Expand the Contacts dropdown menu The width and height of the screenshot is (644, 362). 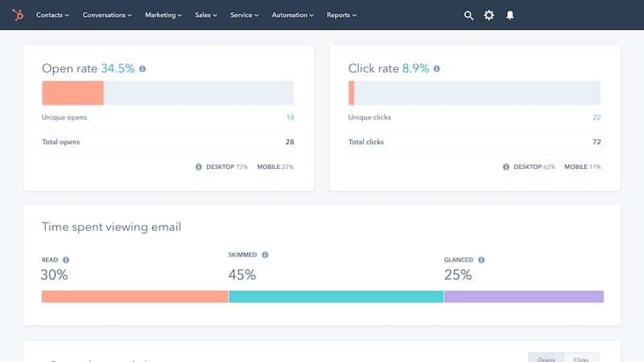tap(52, 15)
